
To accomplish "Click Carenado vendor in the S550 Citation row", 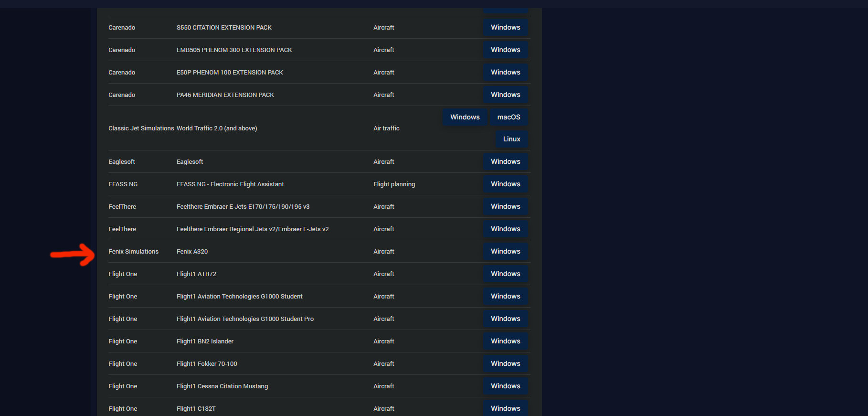I will click(122, 28).
